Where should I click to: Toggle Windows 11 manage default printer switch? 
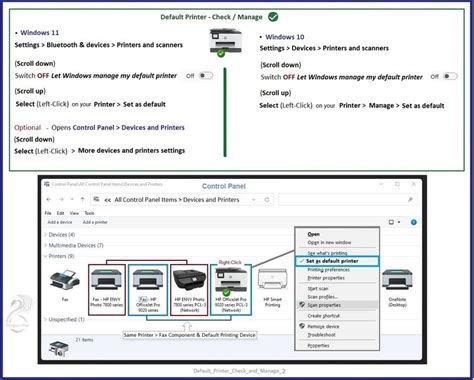pos(206,76)
